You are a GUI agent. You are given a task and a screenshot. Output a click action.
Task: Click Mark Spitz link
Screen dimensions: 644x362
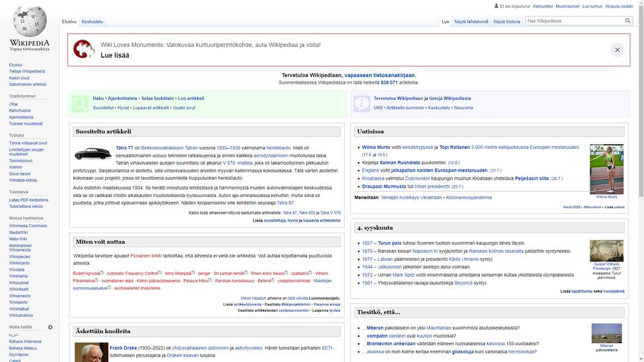(403, 275)
